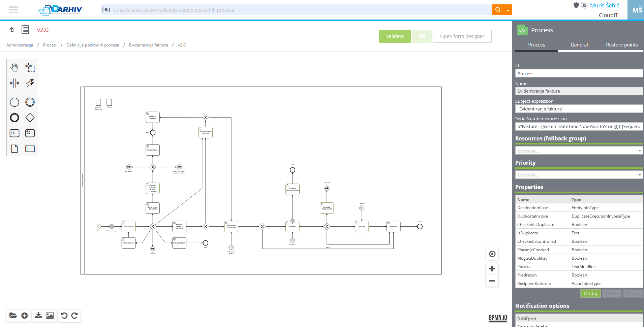This screenshot has height=327, width=644.
Task: Open a diagram file with folder icon
Action: 13,316
